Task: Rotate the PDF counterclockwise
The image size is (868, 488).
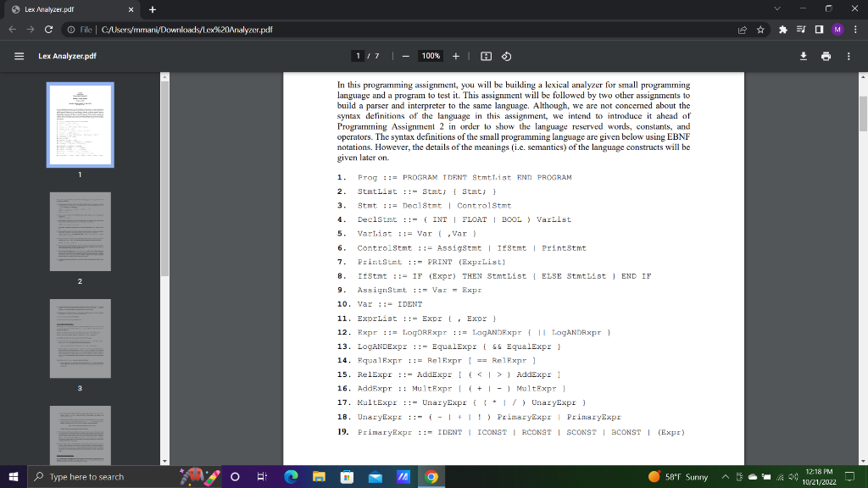Action: (507, 56)
